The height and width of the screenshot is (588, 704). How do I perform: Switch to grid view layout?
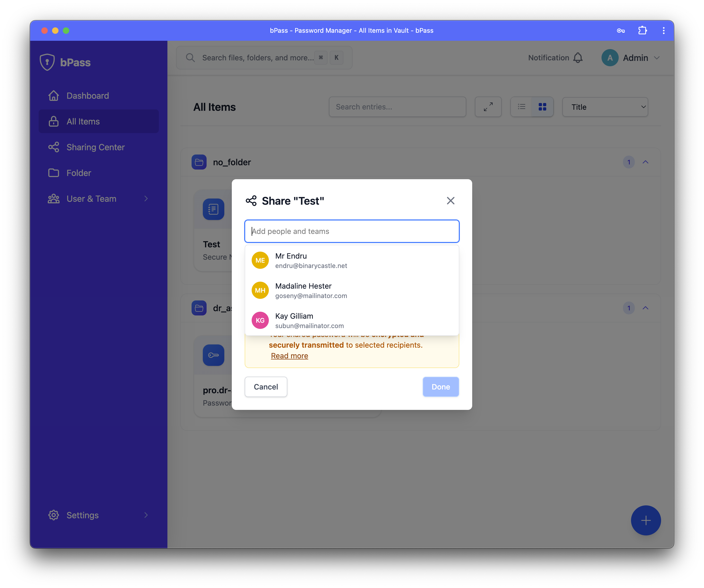[x=542, y=107]
